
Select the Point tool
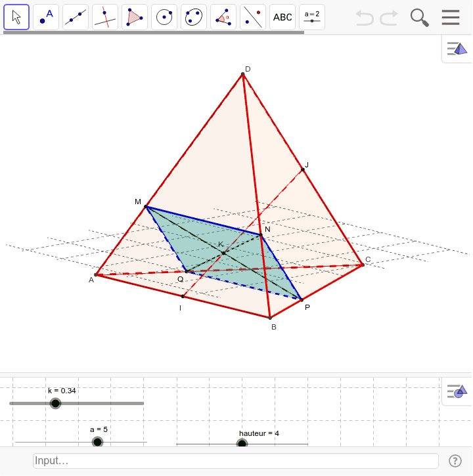coord(46,17)
